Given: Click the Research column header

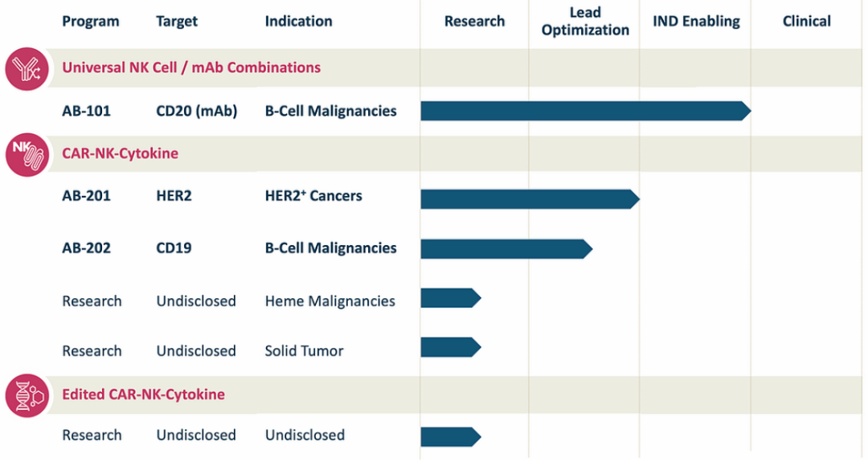Looking at the screenshot, I should [474, 22].
